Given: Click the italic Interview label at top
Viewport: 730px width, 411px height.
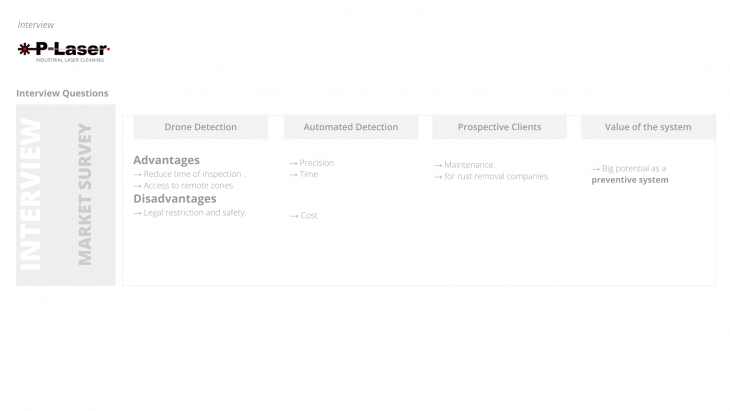Looking at the screenshot, I should tap(36, 24).
